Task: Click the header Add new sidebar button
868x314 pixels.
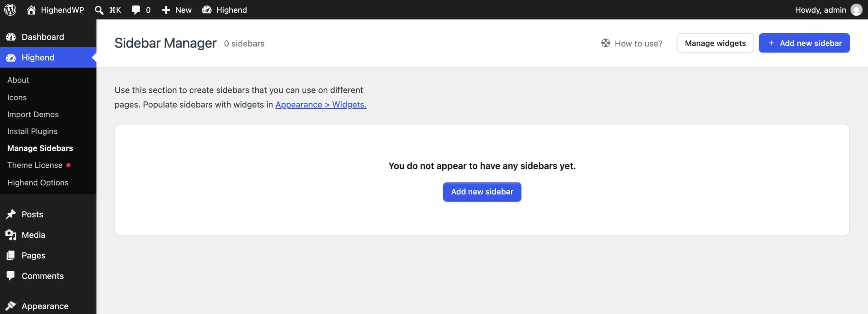Action: pos(804,43)
